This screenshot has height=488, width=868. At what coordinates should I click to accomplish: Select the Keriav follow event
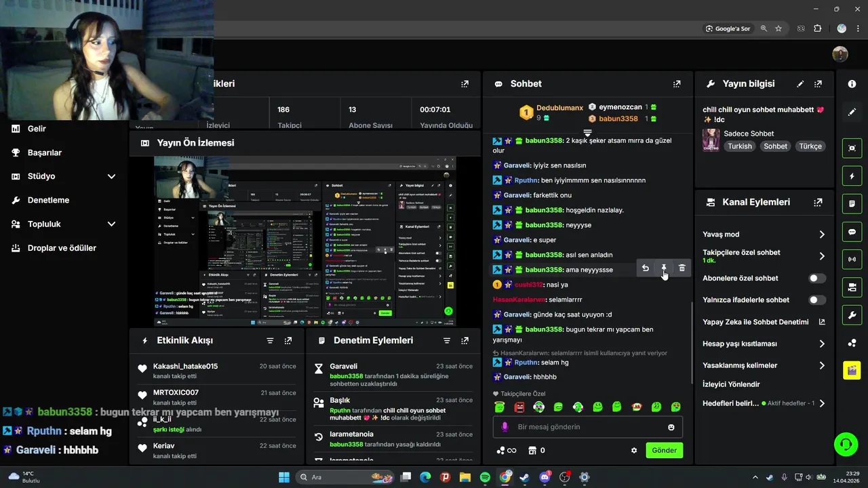pos(217,451)
